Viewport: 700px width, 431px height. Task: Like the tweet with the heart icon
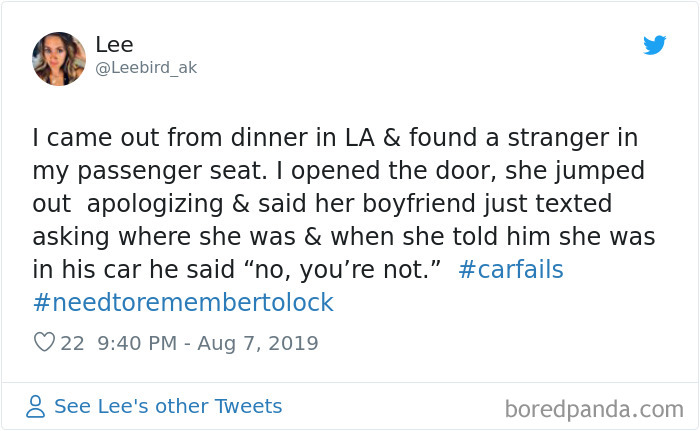pyautogui.click(x=43, y=343)
